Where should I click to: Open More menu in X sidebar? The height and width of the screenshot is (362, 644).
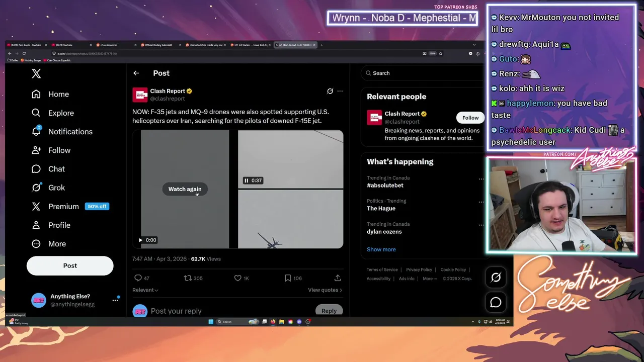[x=49, y=244]
